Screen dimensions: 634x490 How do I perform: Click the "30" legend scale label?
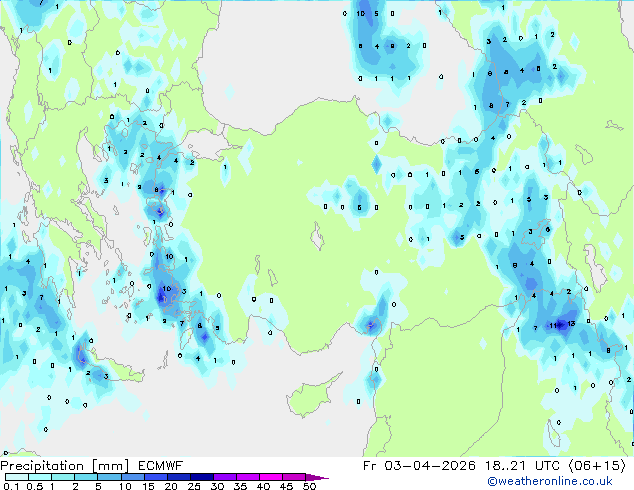coord(217,486)
